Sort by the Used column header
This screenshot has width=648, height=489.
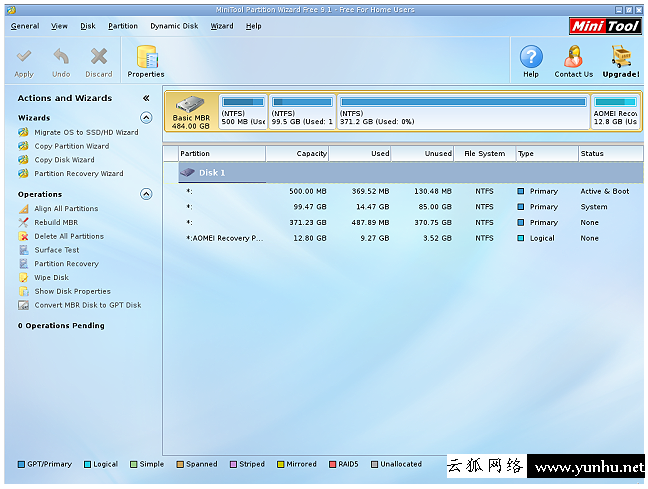[x=360, y=153]
